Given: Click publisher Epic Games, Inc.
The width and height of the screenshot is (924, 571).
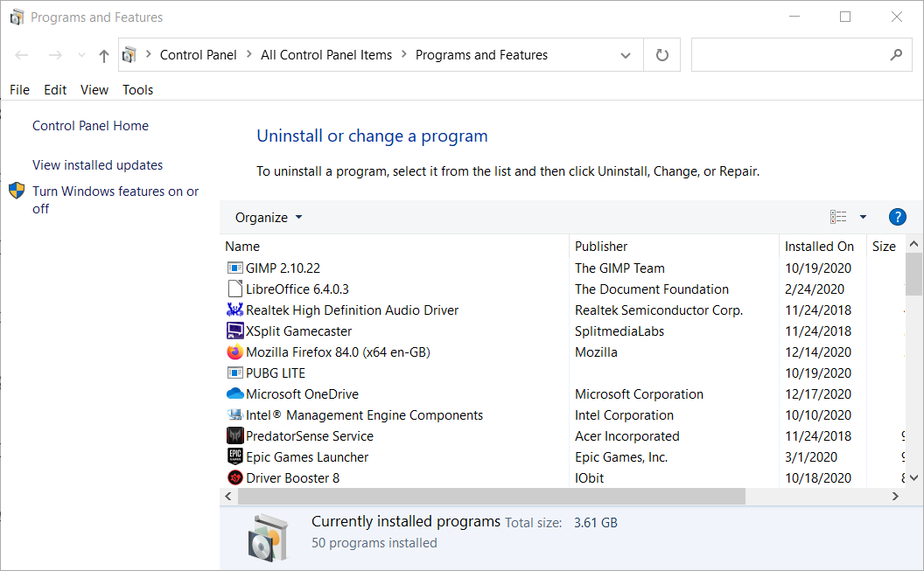Looking at the screenshot, I should tap(621, 457).
